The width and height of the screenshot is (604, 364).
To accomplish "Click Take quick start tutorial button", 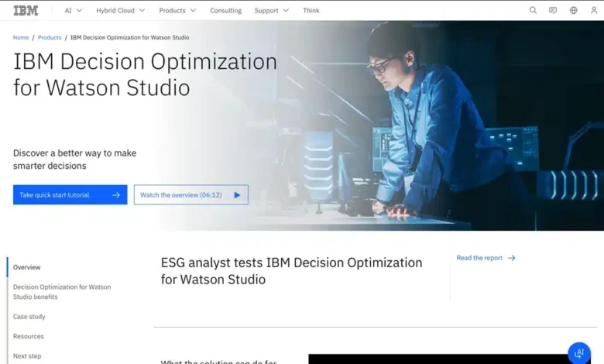I will coord(70,195).
